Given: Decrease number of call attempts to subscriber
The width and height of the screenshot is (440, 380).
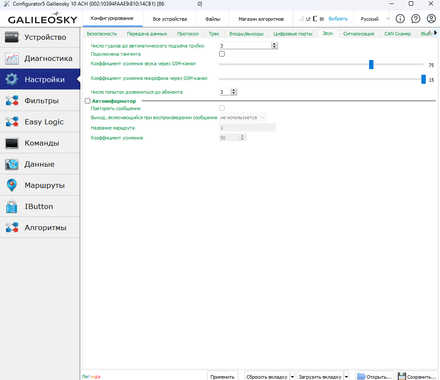Looking at the screenshot, I should coord(234,93).
